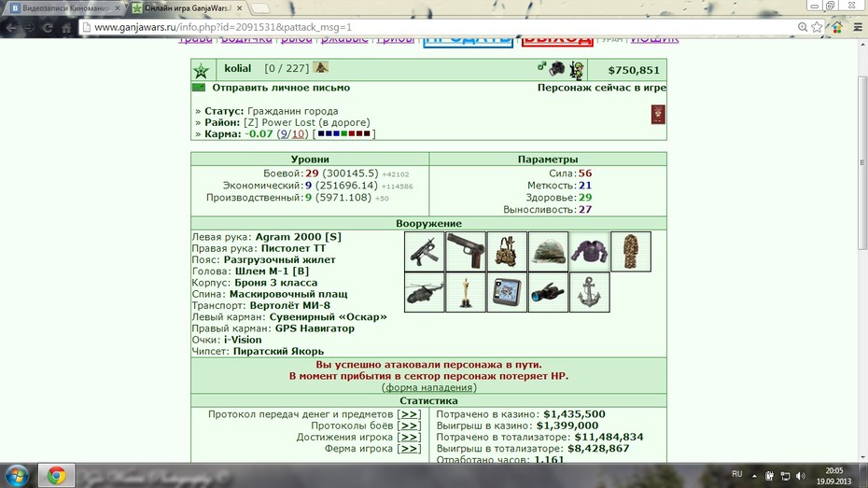Open Chrome's menu button
Screen dimensions: 868x488
[x=858, y=27]
